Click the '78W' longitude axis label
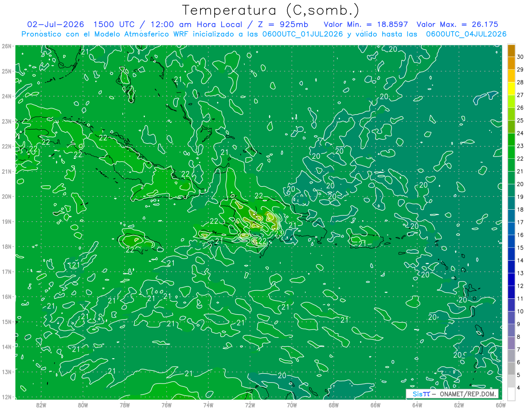Viewport: 532px width, 411px height. point(125,405)
